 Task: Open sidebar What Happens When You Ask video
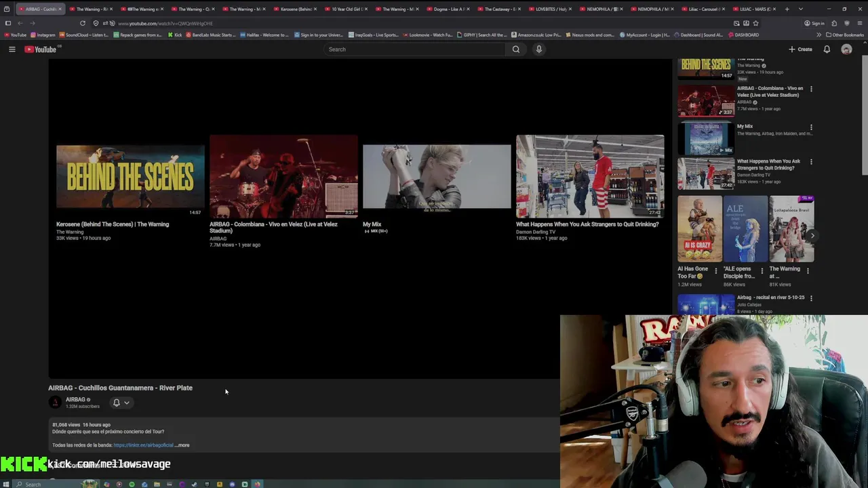coord(706,174)
